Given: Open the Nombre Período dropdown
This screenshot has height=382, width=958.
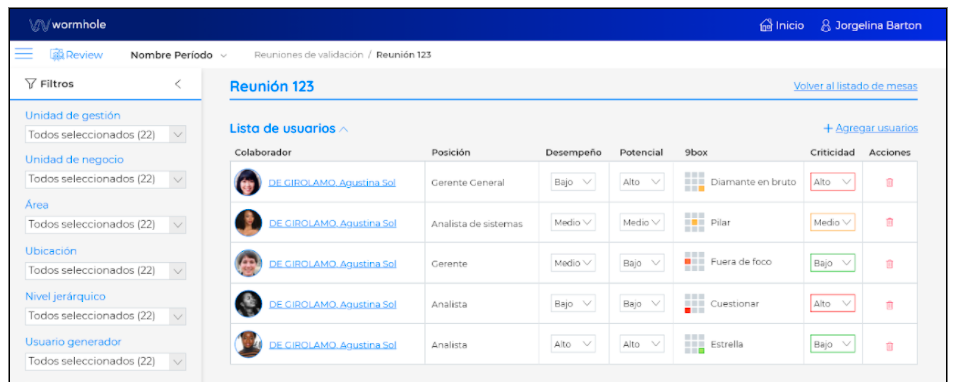Looking at the screenshot, I should point(178,55).
